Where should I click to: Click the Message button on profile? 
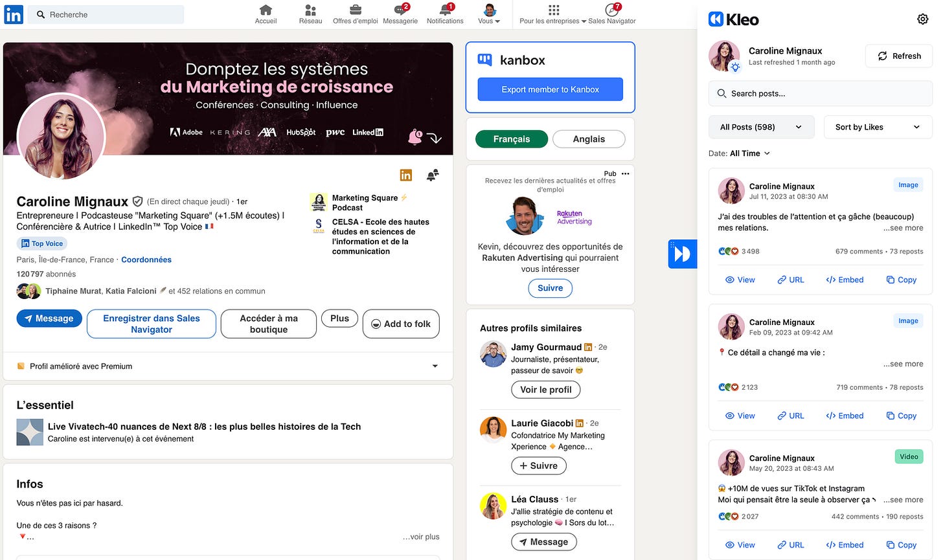click(x=49, y=319)
